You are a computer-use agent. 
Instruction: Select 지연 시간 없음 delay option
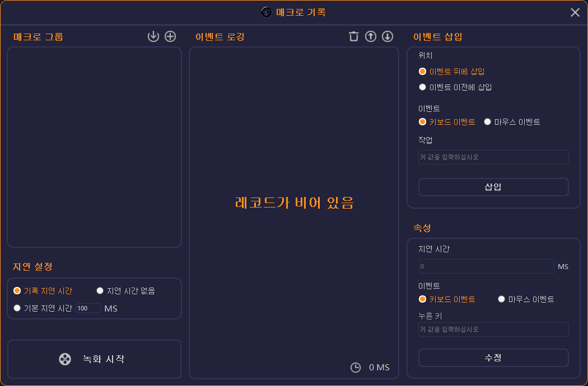[125, 291]
